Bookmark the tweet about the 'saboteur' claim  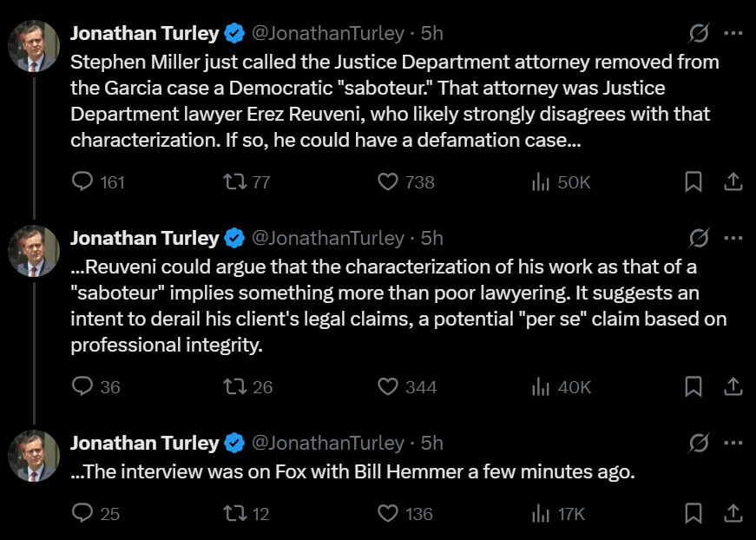point(693,182)
